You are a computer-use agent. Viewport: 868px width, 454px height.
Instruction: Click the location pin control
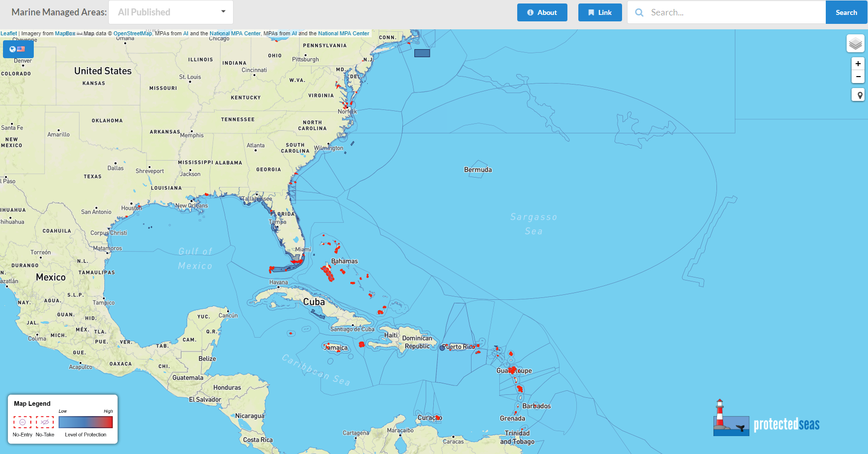click(x=858, y=95)
